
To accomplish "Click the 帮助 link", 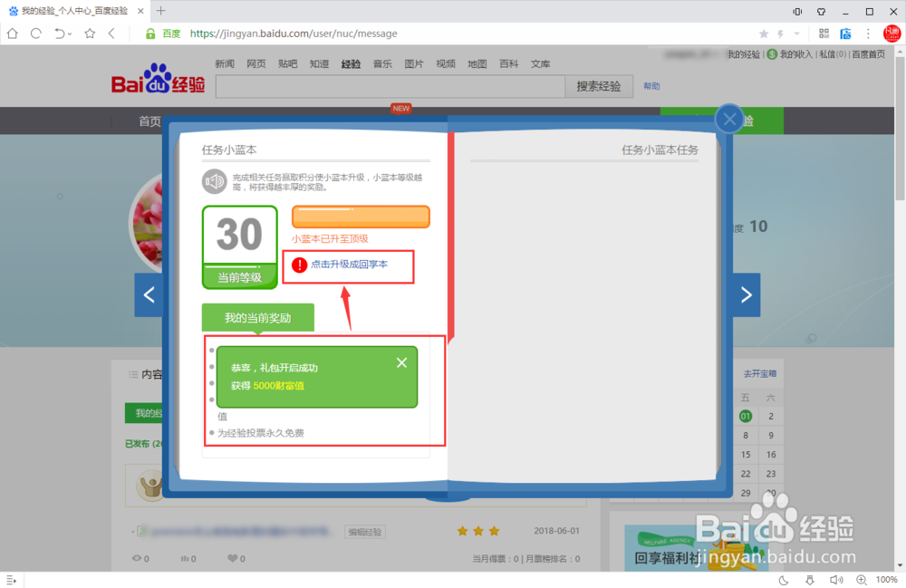I will point(651,86).
